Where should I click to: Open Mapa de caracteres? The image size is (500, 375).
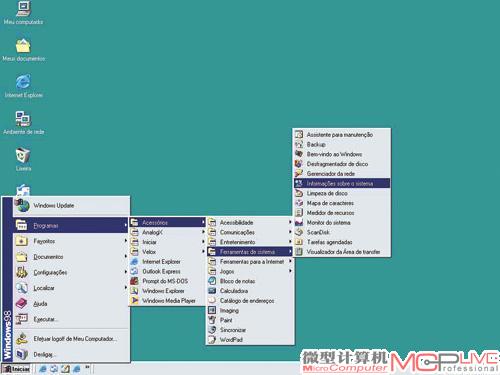click(x=342, y=203)
